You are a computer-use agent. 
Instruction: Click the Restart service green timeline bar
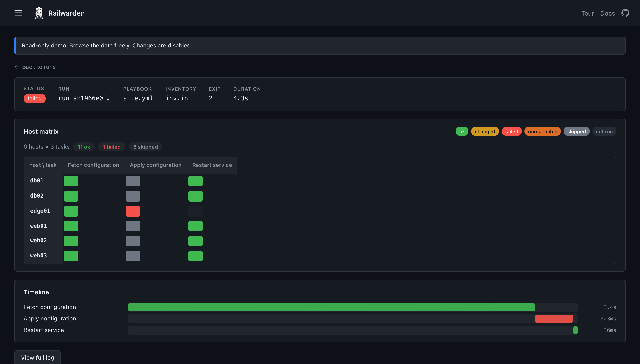click(575, 330)
